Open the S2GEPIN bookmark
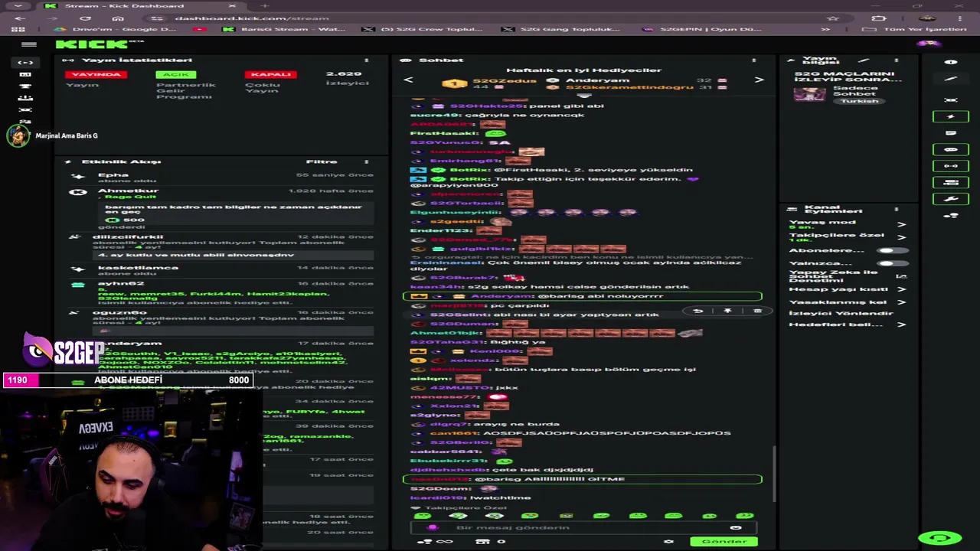The width and height of the screenshot is (980, 551). point(702,29)
